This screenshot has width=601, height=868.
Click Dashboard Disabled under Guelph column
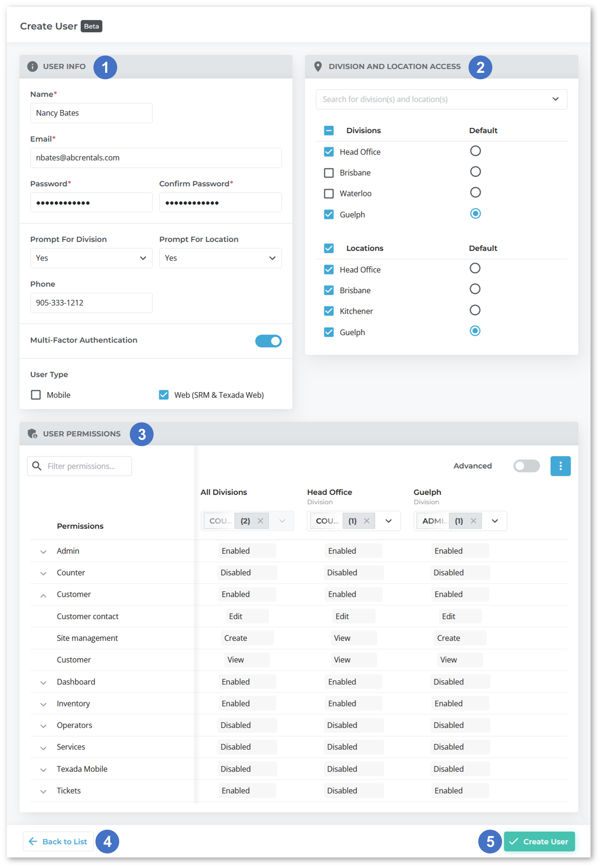coord(460,682)
